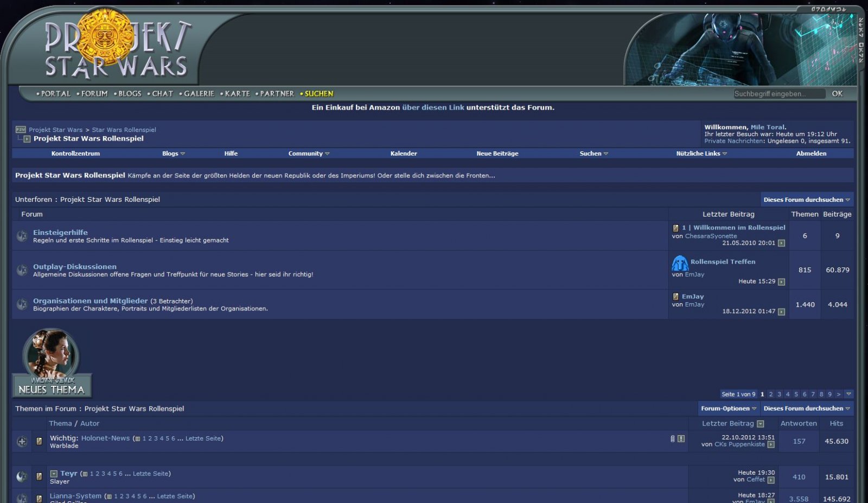Go to last post from Heute 15:29
The width and height of the screenshot is (868, 503).
(781, 282)
